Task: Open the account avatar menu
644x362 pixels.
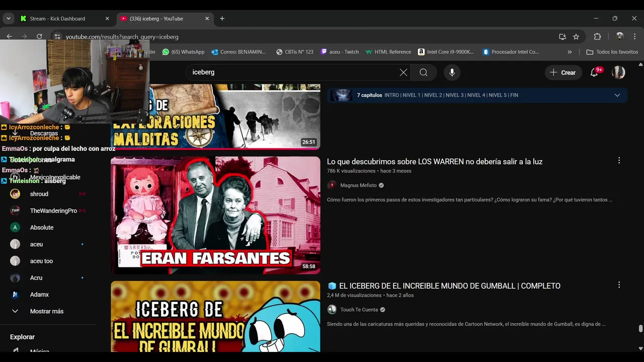Action: tap(618, 72)
